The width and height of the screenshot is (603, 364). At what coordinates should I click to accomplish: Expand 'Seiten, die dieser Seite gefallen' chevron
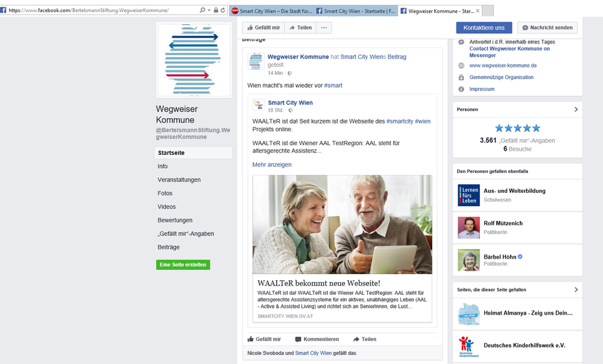576,290
